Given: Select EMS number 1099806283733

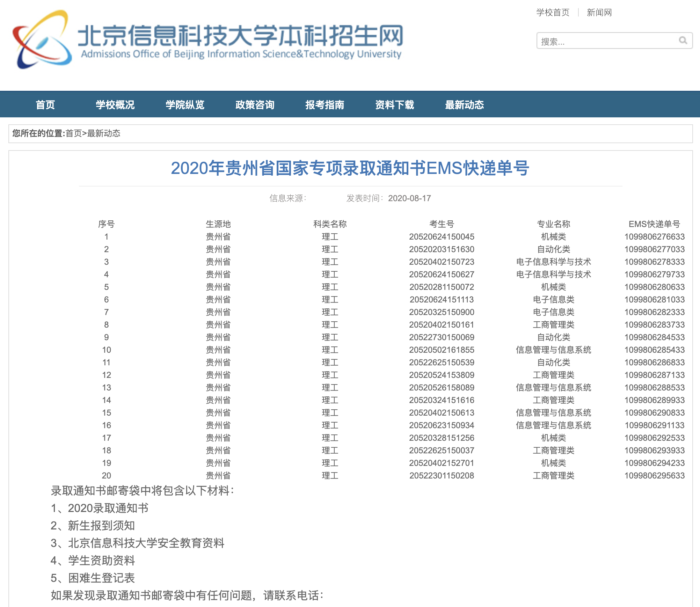Looking at the screenshot, I should [x=655, y=324].
